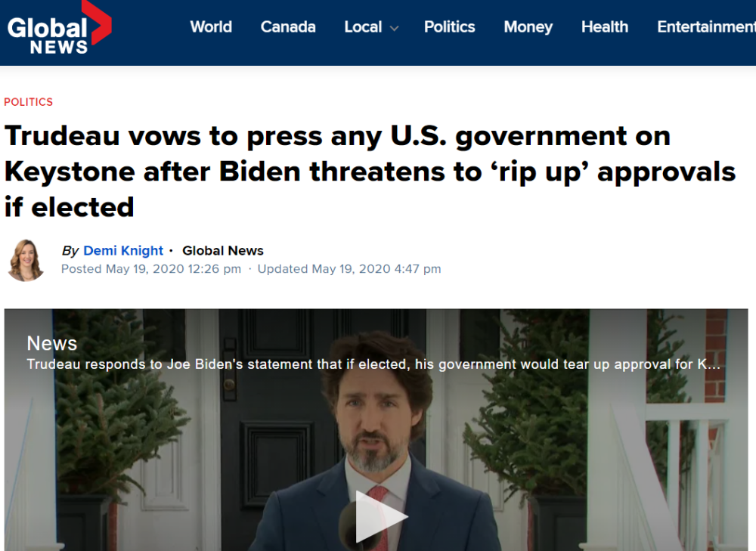Open the Money section
Viewport: 756px width, 551px height.
(528, 26)
